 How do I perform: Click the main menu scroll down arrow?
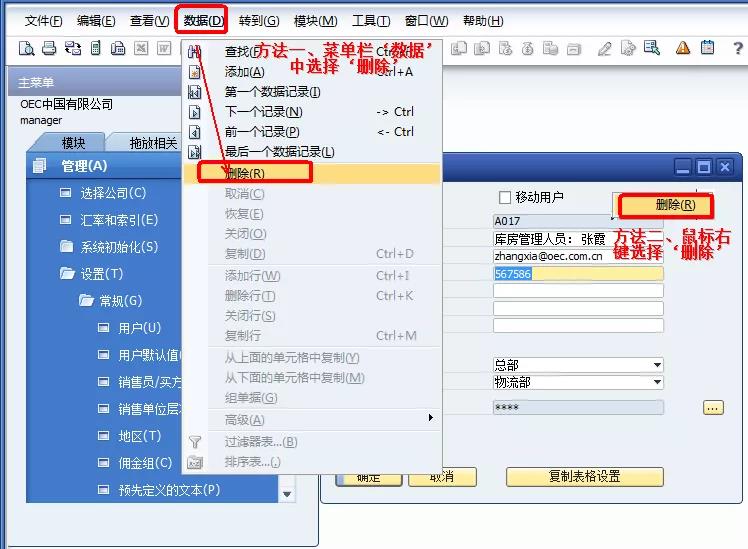coord(287,494)
